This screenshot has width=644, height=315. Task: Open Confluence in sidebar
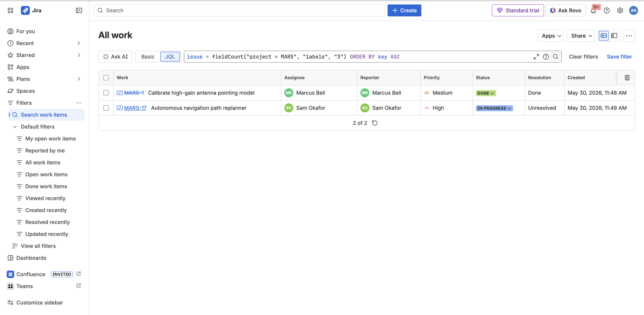click(x=31, y=274)
